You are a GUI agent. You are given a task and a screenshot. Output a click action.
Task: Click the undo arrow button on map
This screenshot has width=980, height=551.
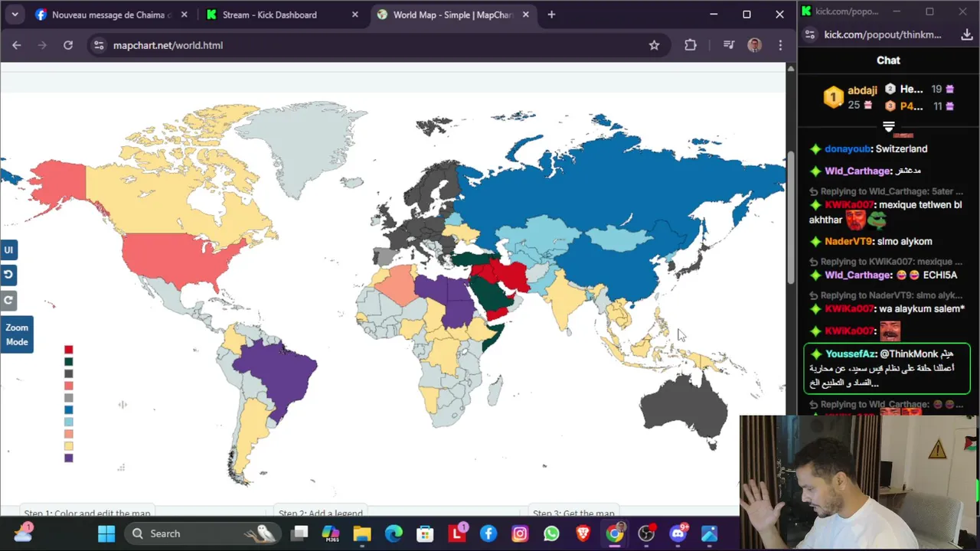coord(8,275)
